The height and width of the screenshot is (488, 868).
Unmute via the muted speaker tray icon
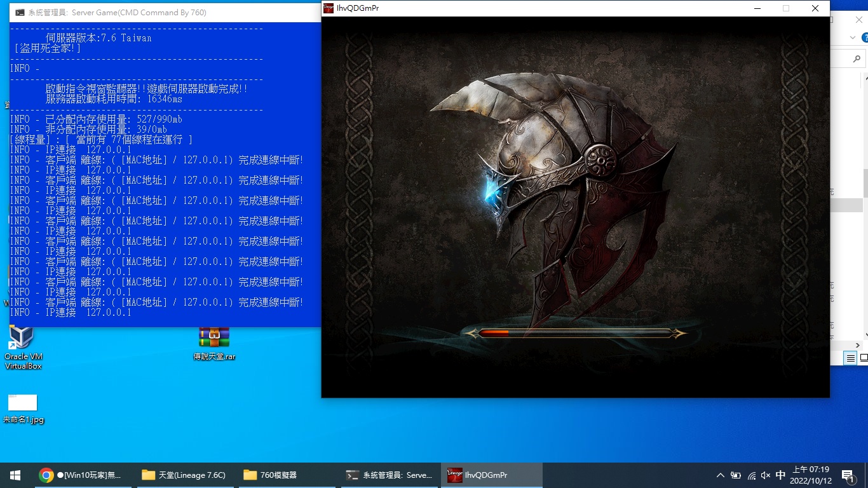click(766, 475)
